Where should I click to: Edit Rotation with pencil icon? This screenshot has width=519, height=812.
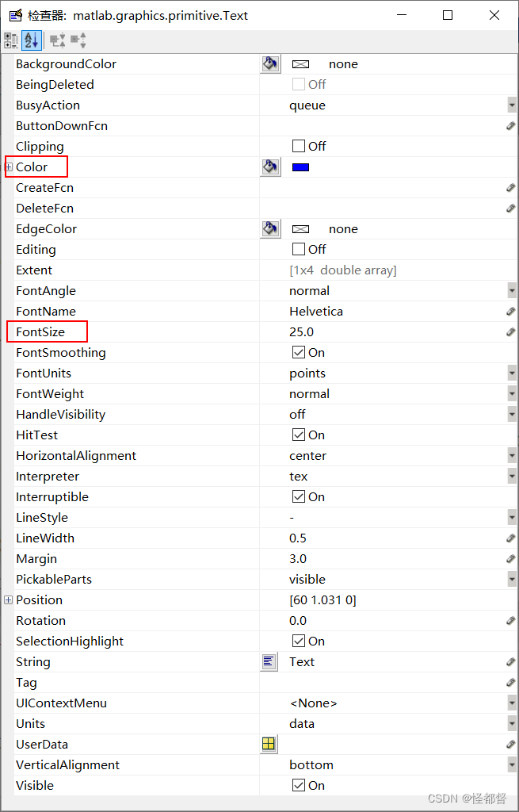coord(511,620)
